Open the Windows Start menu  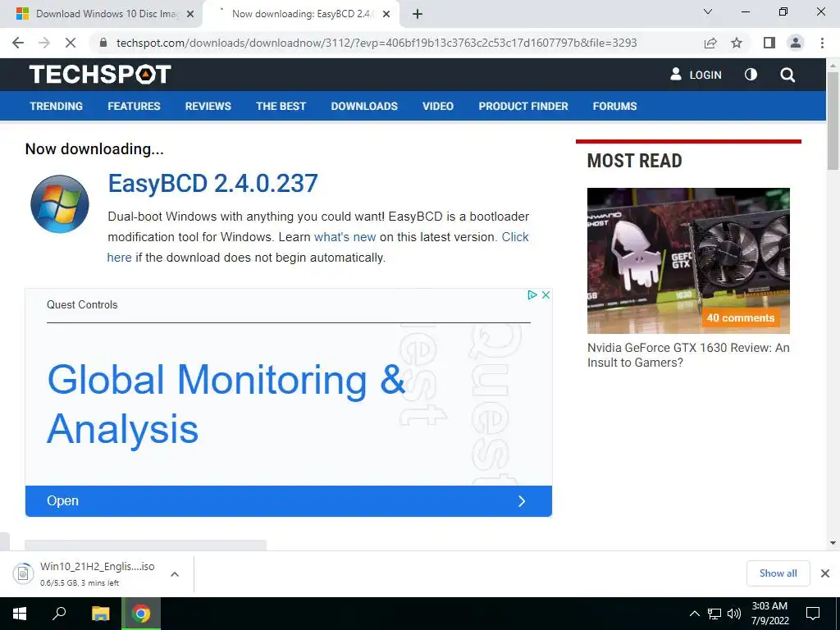pos(20,614)
